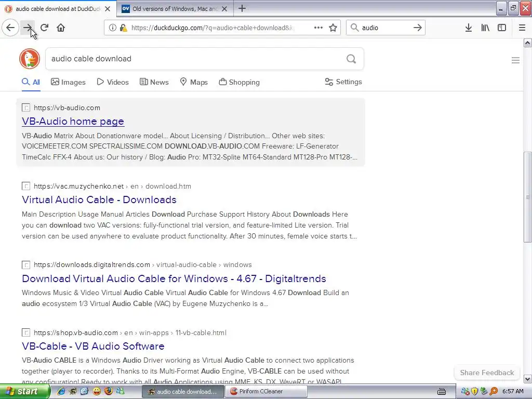This screenshot has height=399, width=532.
Task: Open the Windows start menu
Action: coord(24,392)
